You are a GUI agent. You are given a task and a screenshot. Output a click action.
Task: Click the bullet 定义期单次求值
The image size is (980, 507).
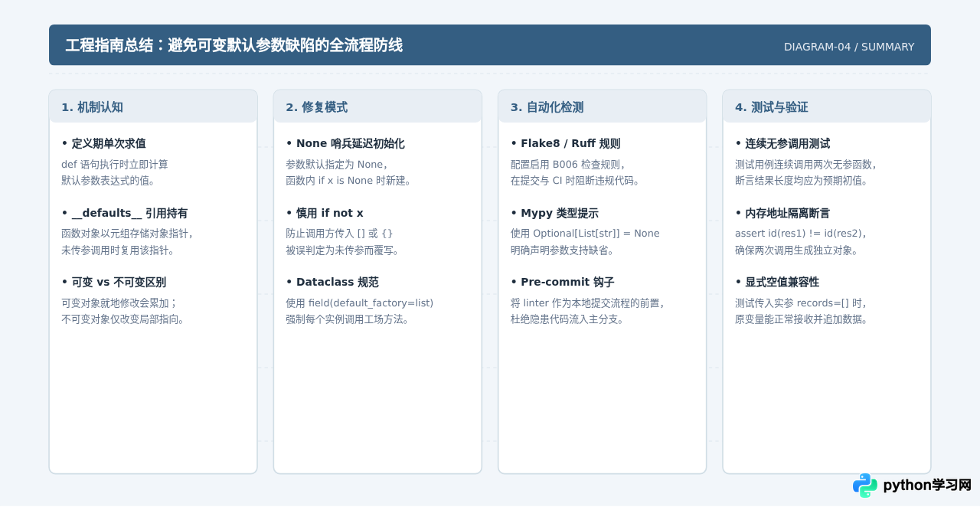pos(103,143)
